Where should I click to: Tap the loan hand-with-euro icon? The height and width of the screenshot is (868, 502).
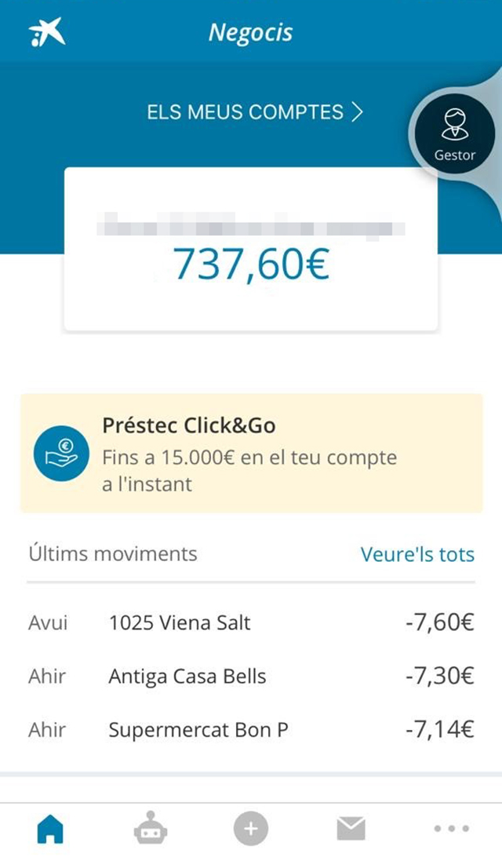(x=61, y=453)
